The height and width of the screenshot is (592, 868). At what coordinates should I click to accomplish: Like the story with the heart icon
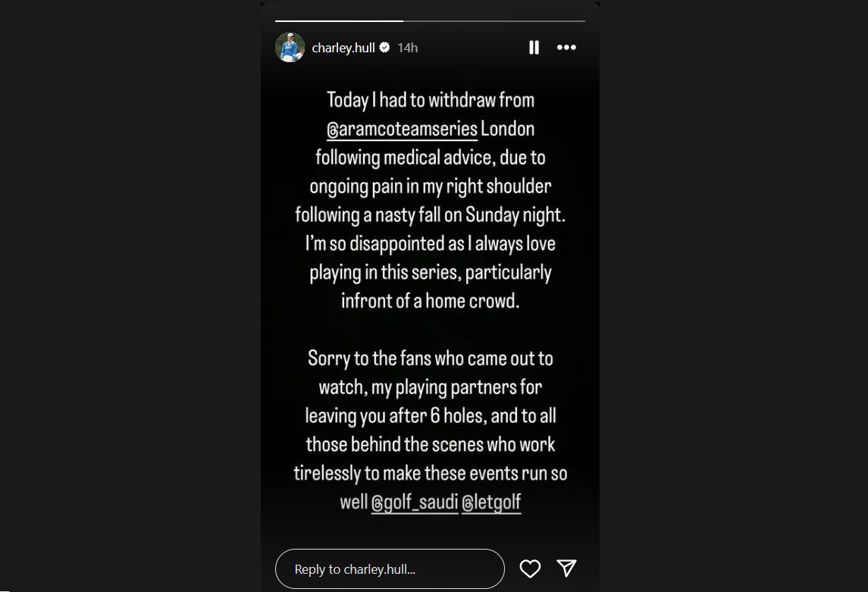(530, 569)
